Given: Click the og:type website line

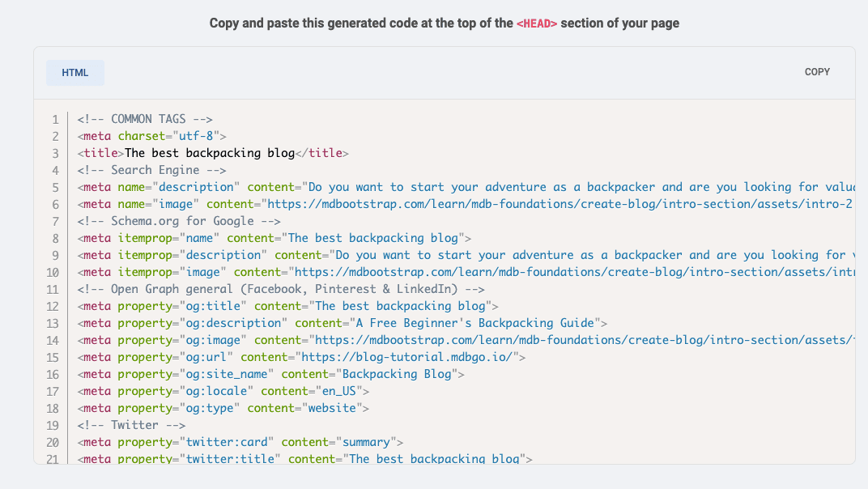Looking at the screenshot, I should pyautogui.click(x=223, y=408).
